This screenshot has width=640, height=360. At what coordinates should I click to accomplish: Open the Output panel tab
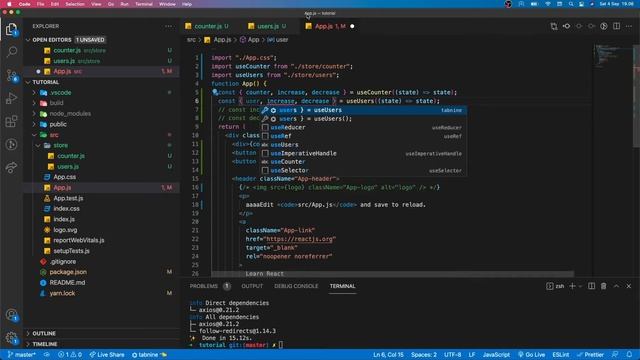point(252,286)
